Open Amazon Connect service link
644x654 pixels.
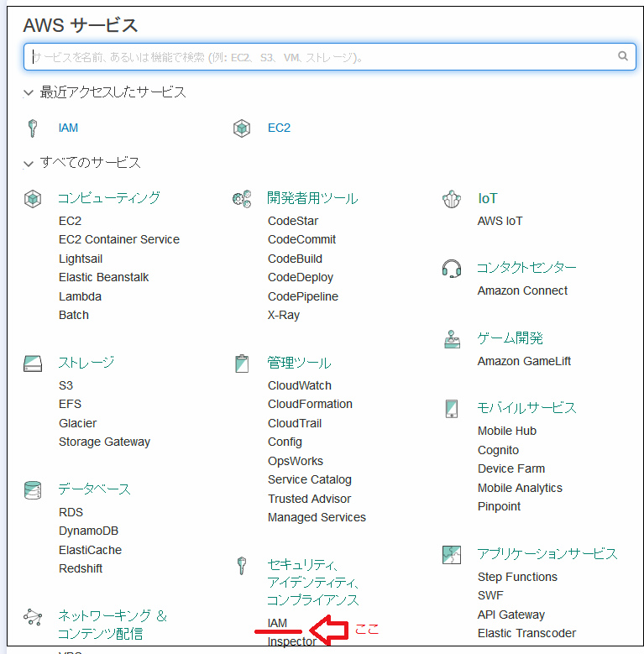coord(522,290)
